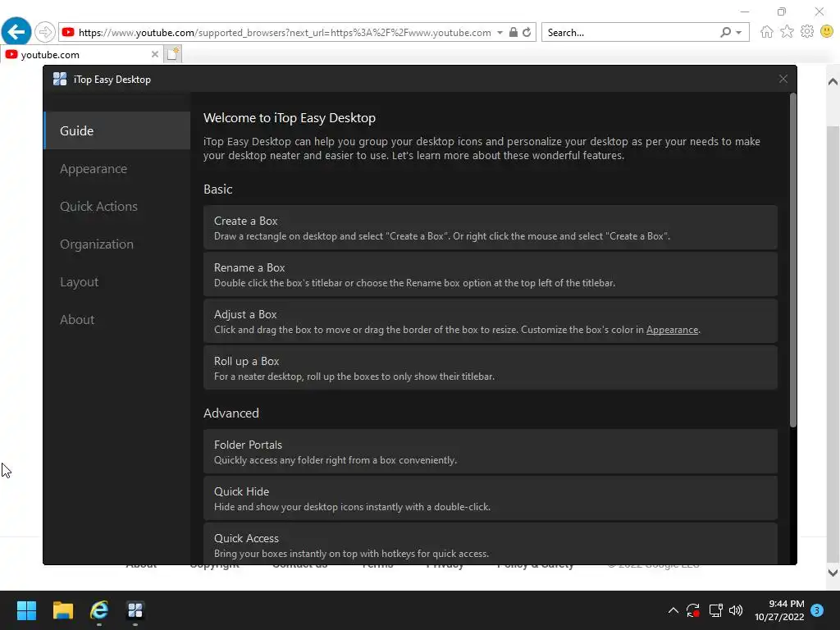Viewport: 840px width, 630px height.
Task: Open a new browser tab
Action: coord(173,54)
